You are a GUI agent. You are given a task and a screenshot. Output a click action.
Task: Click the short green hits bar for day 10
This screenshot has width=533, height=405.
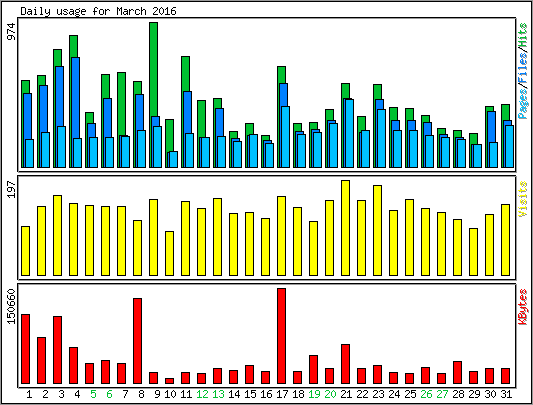(169, 135)
